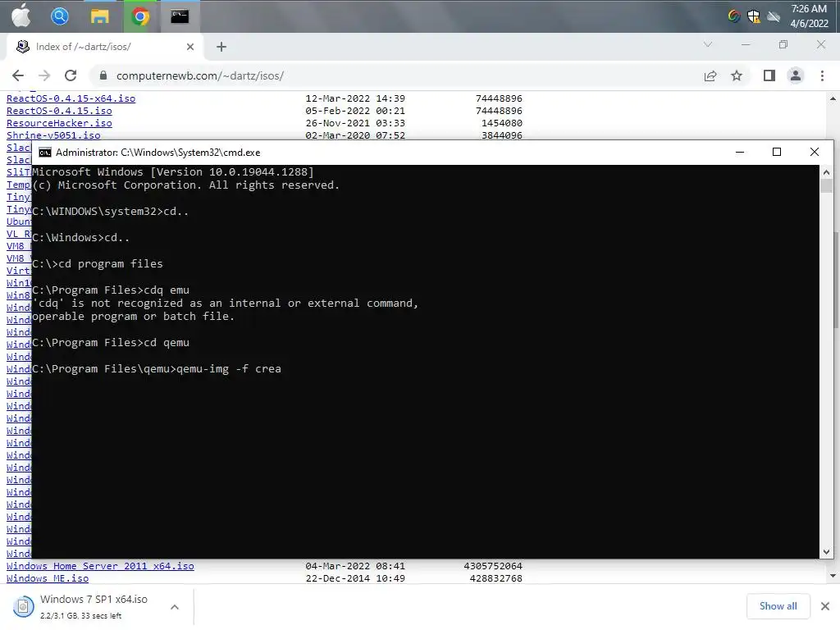
Task: Open the Apple logo start menu
Action: (21, 16)
